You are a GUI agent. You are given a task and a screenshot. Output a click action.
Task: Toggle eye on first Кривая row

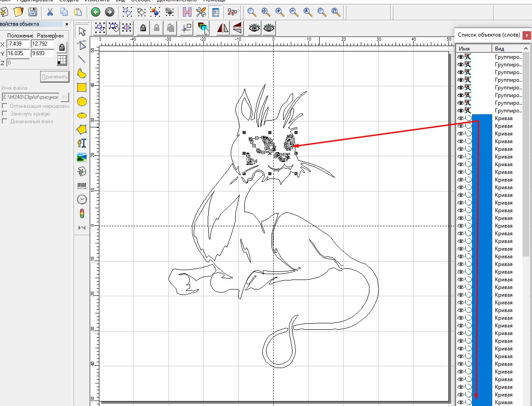460,118
